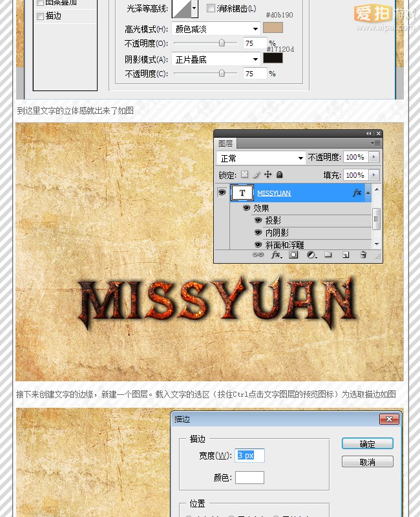Toggle the 内阴影 inner shadow effect eye
Viewport: 420px width, 517px height.
[x=258, y=233]
